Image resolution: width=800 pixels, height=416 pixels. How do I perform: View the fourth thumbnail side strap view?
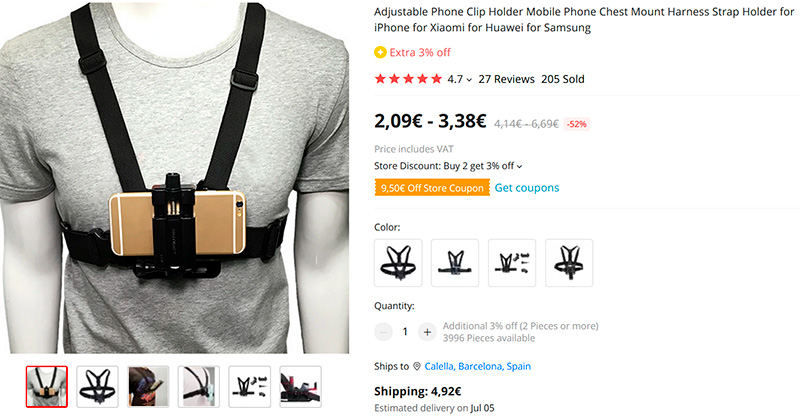coord(199,387)
